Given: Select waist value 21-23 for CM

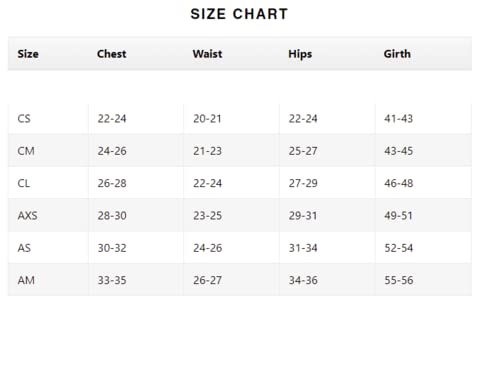Looking at the screenshot, I should point(207,151).
